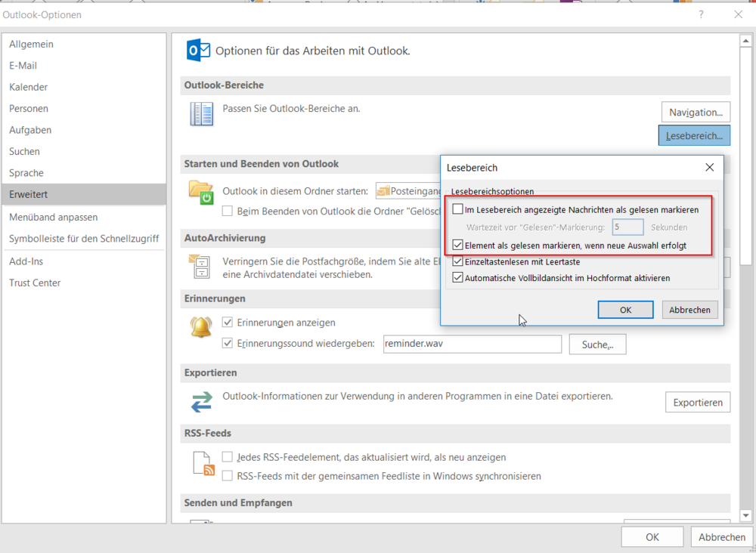Click the Posteingang start folder field
This screenshot has height=553, width=756.
[409, 191]
